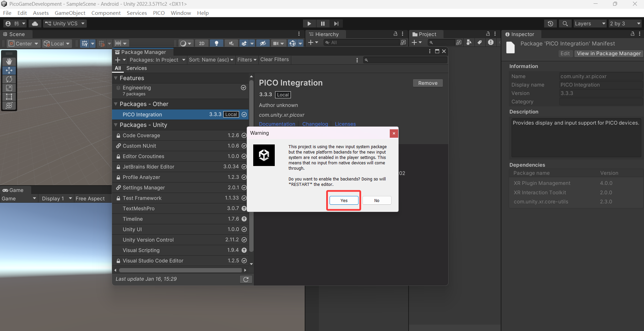Select the Move tool in Scene
Screen dimensions: 644x331
click(9, 70)
